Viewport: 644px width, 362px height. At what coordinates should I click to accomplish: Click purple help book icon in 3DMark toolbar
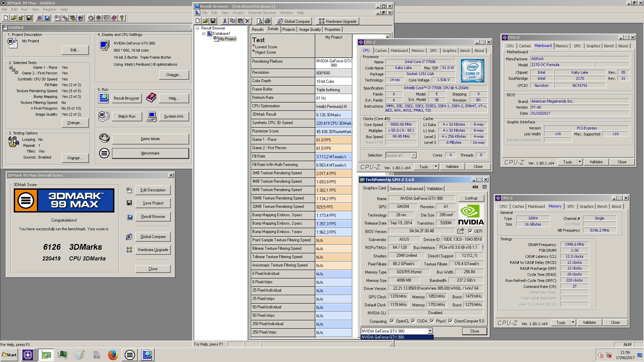click(114, 18)
